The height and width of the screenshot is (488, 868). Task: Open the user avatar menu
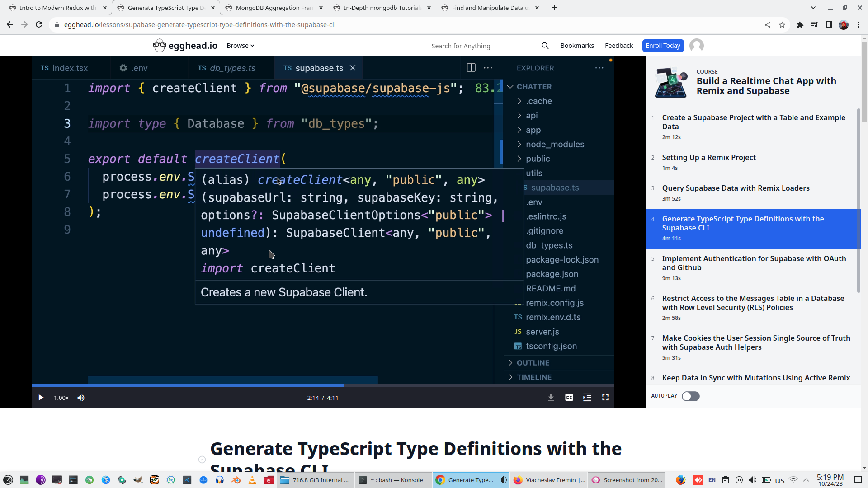[696, 46]
